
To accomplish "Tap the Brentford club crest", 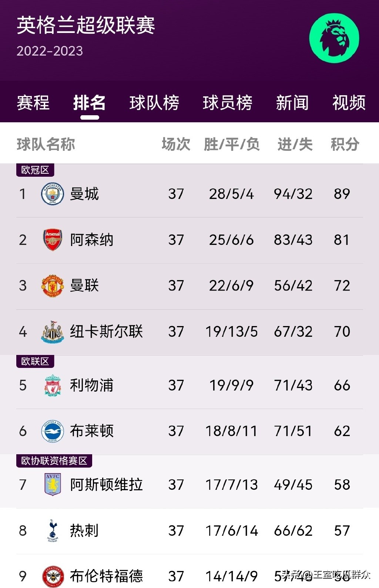I will (x=53, y=576).
